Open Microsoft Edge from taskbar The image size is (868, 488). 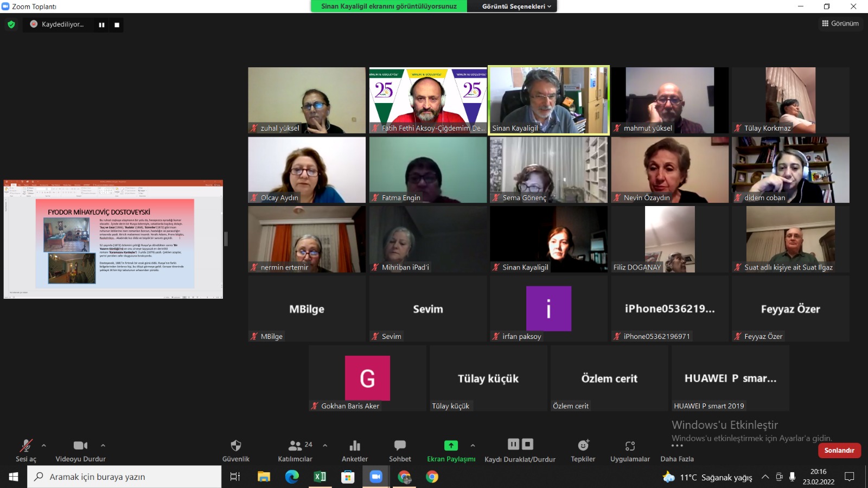coord(292,477)
